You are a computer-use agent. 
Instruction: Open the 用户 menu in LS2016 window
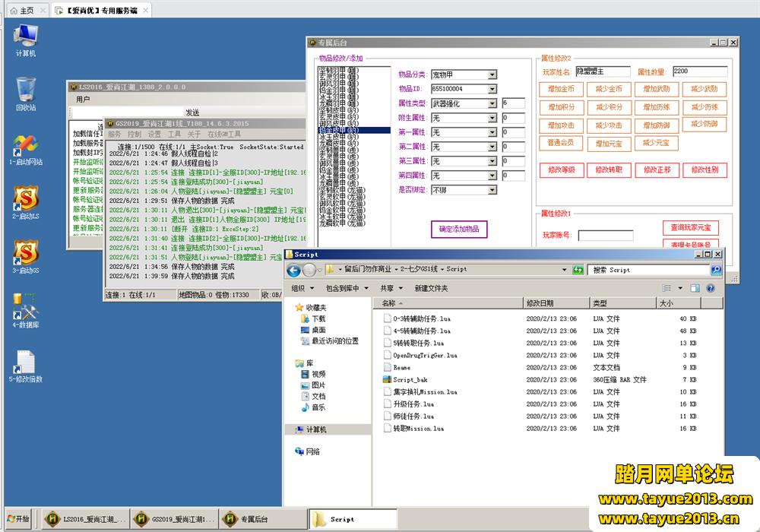pyautogui.click(x=82, y=100)
